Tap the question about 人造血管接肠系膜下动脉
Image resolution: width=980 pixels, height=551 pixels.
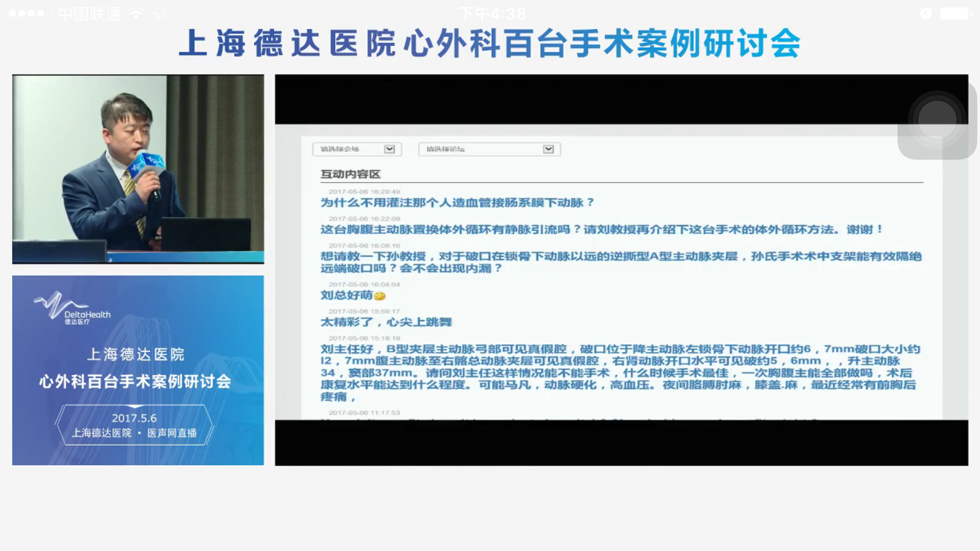[457, 203]
